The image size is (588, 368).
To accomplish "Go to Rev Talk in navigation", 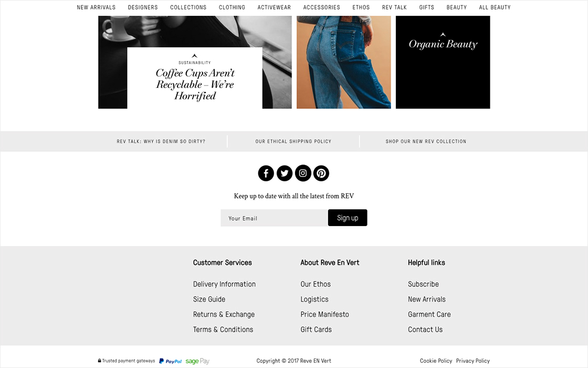I will pyautogui.click(x=394, y=7).
